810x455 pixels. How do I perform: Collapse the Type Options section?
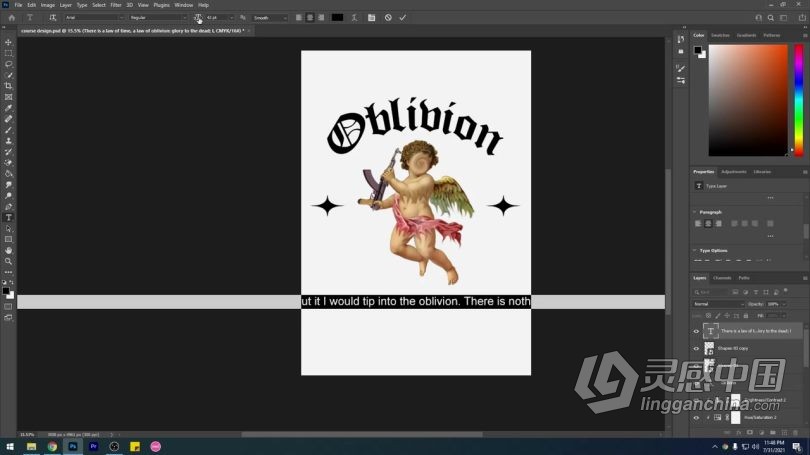pyautogui.click(x=695, y=250)
